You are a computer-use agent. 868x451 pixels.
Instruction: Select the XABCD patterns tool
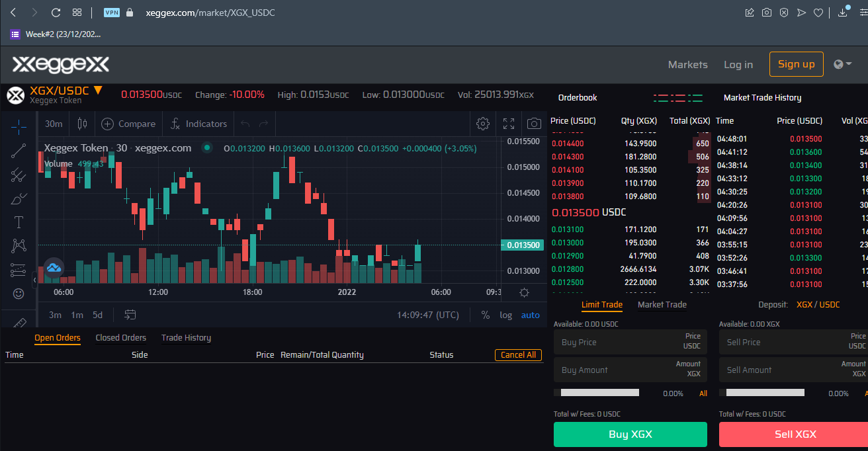click(x=19, y=246)
